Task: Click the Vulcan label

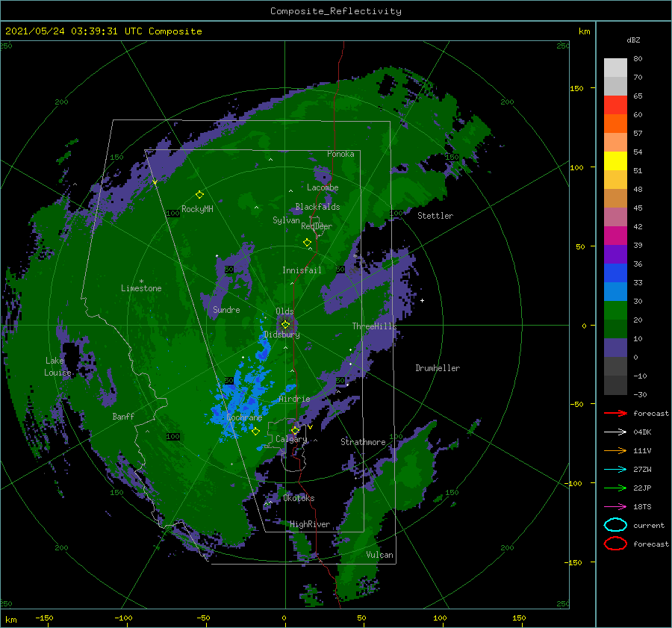Action: pos(380,555)
